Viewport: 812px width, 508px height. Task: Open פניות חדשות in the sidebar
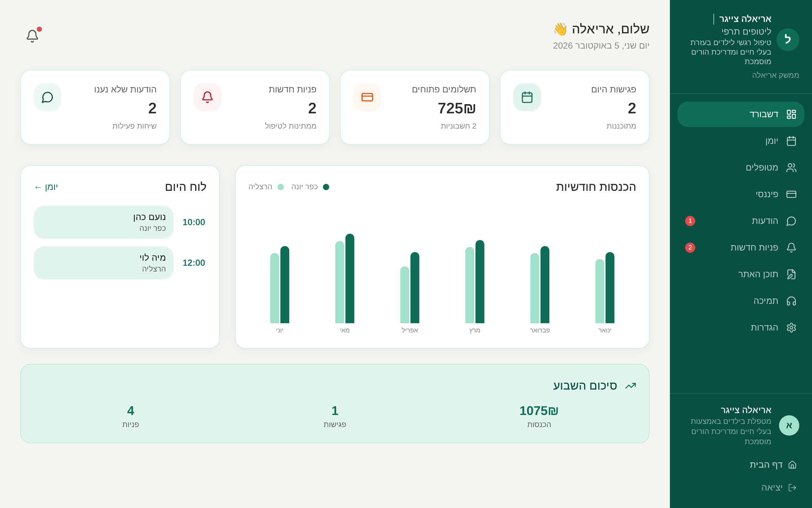741,248
